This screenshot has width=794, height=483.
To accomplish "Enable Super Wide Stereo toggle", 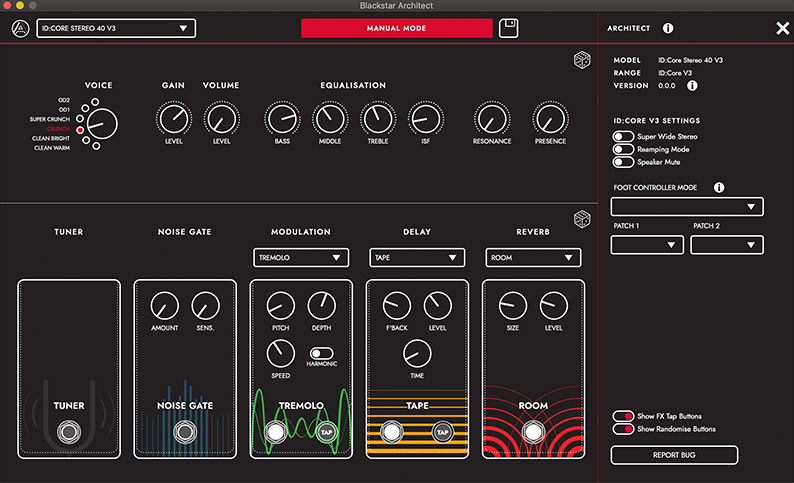I will click(621, 136).
